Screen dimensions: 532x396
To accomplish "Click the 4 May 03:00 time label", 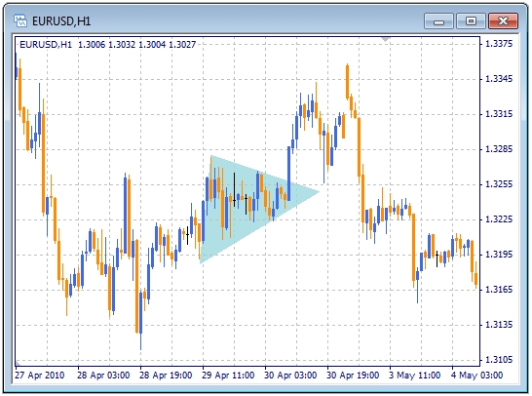I will tap(477, 376).
